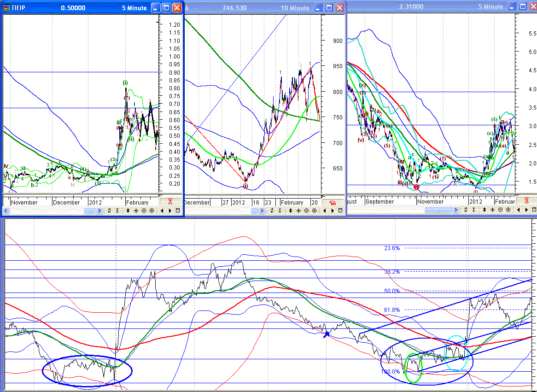The width and height of the screenshot is (537, 392).
Task: Click scrollbar thumb in the 2.31000 chart
Action: 438,210
